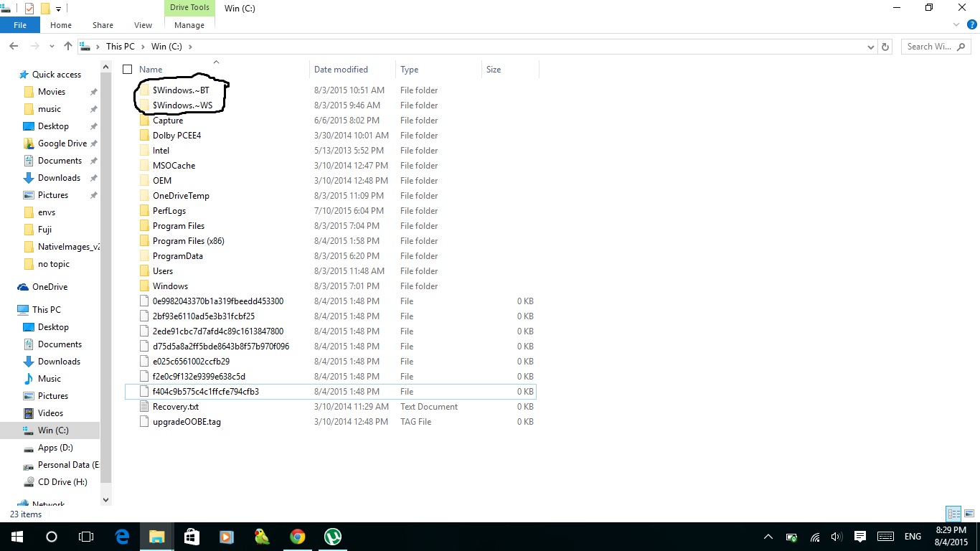Unpin Movies folder from Quick access

coord(93,92)
